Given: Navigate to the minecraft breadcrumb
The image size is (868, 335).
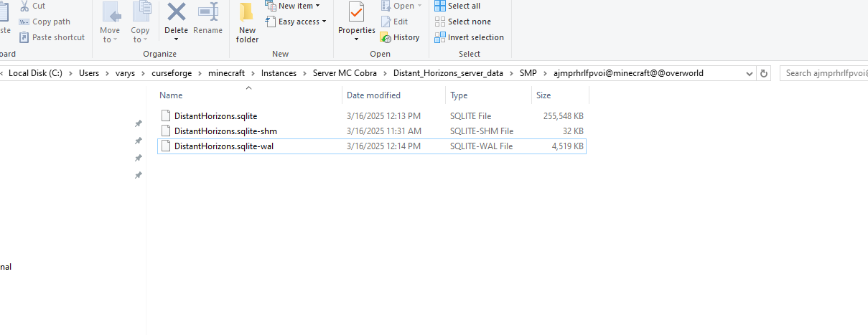Looking at the screenshot, I should pos(227,73).
